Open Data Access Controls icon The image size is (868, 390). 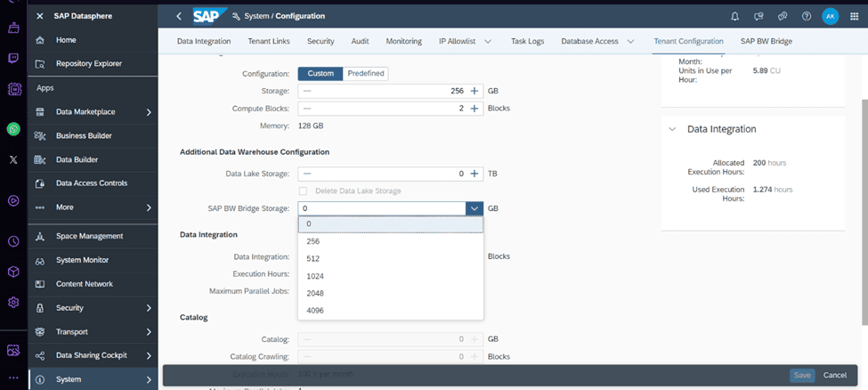tap(39, 183)
